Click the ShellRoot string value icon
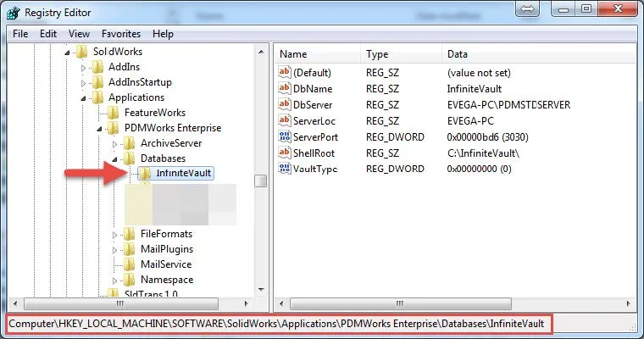The image size is (644, 339). click(x=285, y=153)
